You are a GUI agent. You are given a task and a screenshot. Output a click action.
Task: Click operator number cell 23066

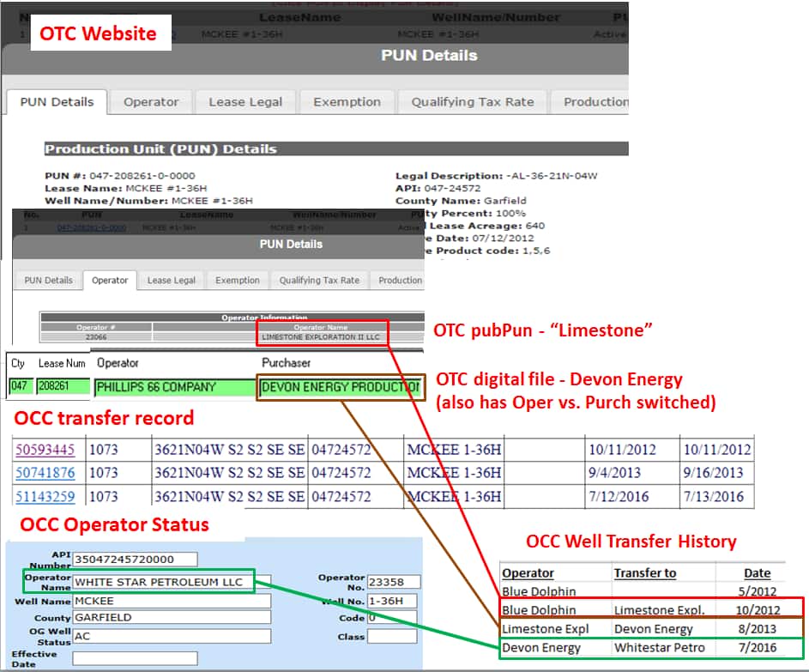pyautogui.click(x=96, y=337)
